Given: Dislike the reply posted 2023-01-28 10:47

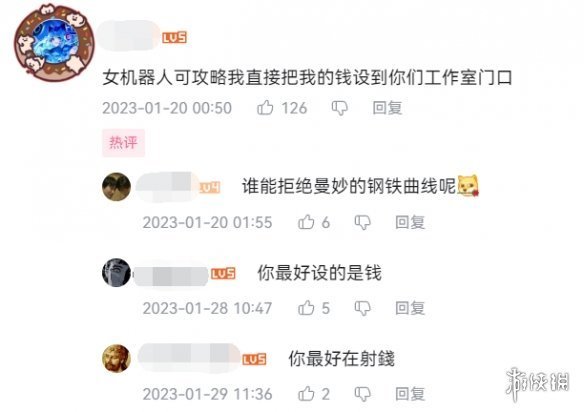Looking at the screenshot, I should point(362,308).
